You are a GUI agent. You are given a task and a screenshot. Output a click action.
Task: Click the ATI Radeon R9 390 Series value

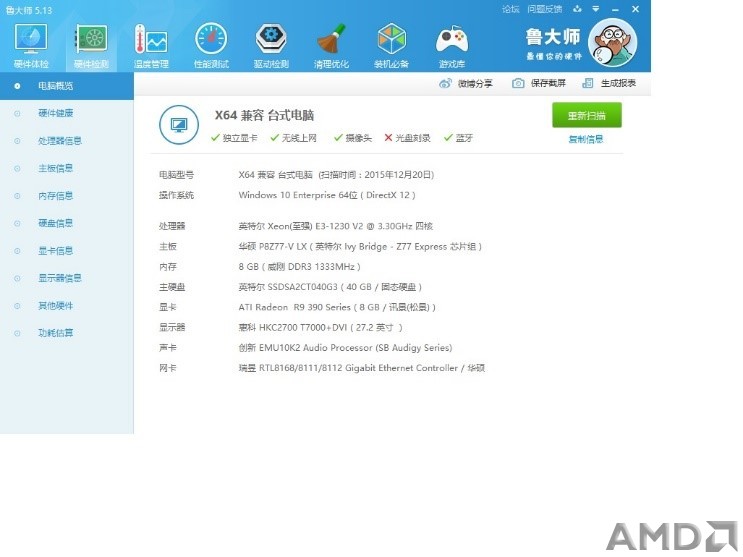click(x=337, y=307)
